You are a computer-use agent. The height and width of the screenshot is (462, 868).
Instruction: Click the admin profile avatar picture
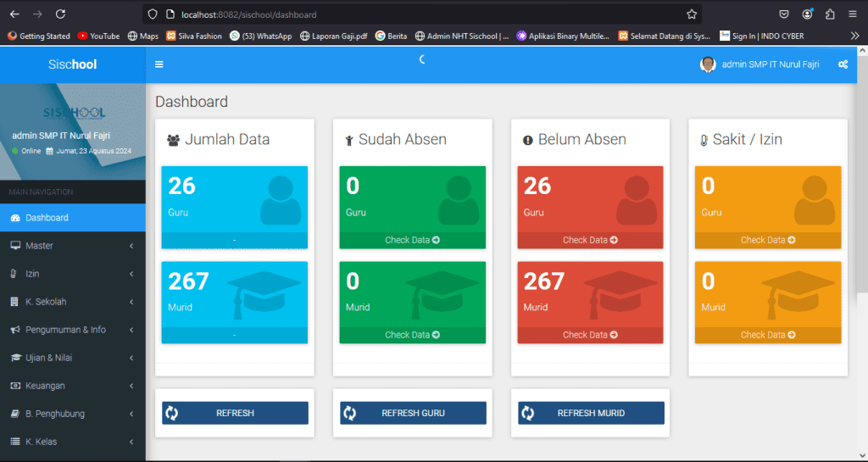pos(708,64)
